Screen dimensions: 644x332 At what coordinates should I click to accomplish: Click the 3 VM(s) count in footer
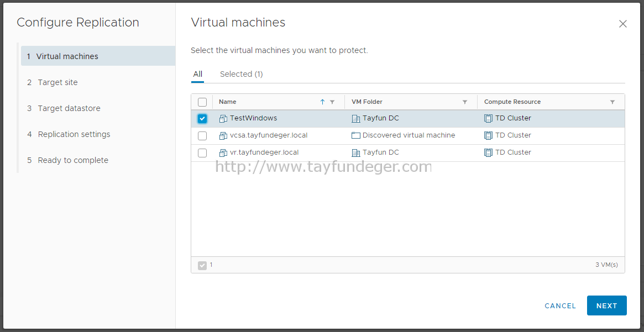(606, 265)
